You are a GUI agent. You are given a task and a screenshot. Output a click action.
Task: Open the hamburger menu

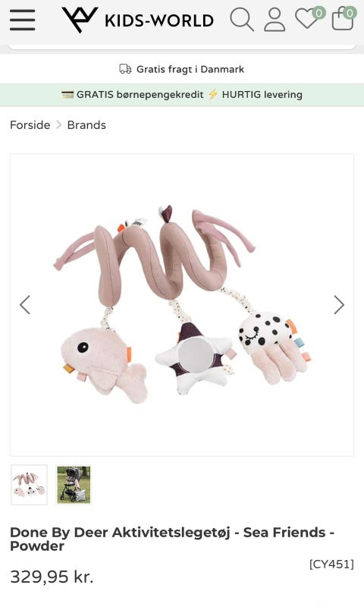coord(23,20)
